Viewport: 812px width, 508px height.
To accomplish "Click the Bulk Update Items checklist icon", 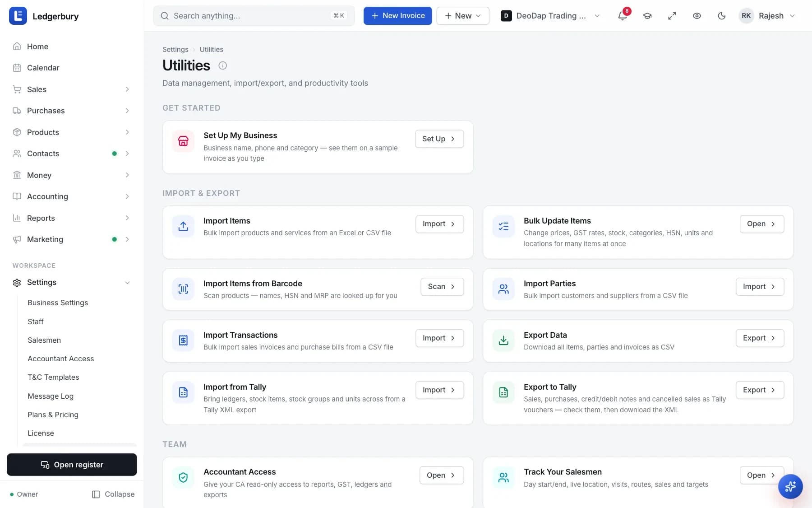I will click(x=503, y=226).
